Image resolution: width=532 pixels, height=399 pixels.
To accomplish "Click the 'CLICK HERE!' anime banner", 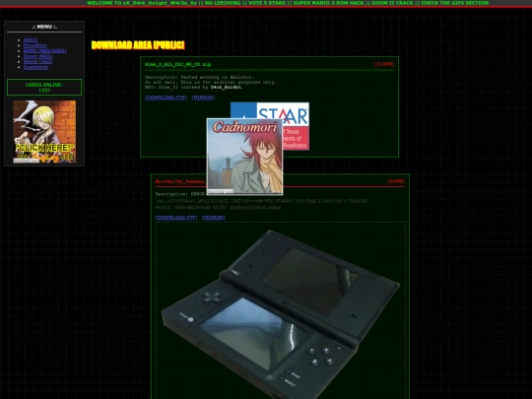I will [44, 132].
